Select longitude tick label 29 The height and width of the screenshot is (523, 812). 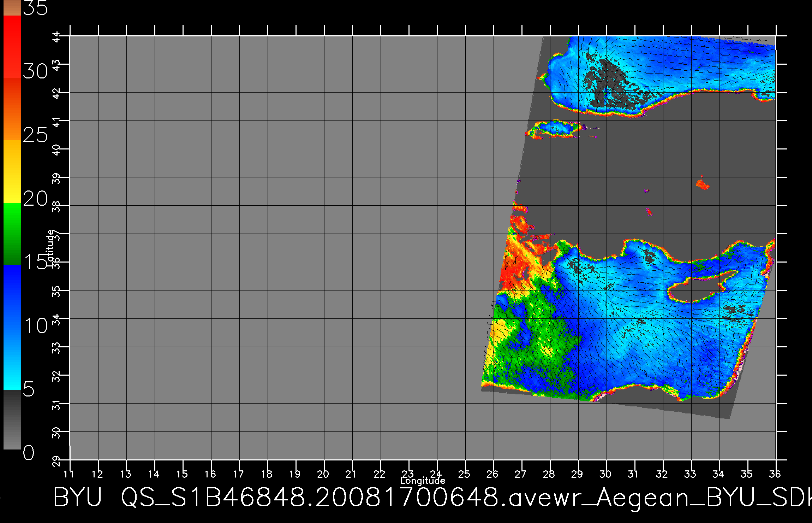click(578, 474)
